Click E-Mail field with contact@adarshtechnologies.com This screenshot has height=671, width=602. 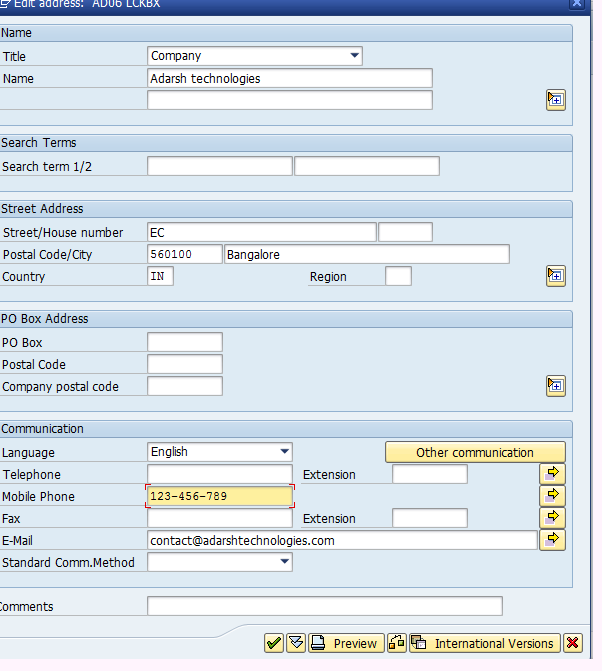[x=342, y=540]
